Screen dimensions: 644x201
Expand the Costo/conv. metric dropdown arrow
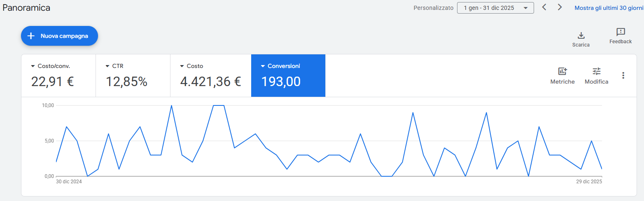point(33,66)
